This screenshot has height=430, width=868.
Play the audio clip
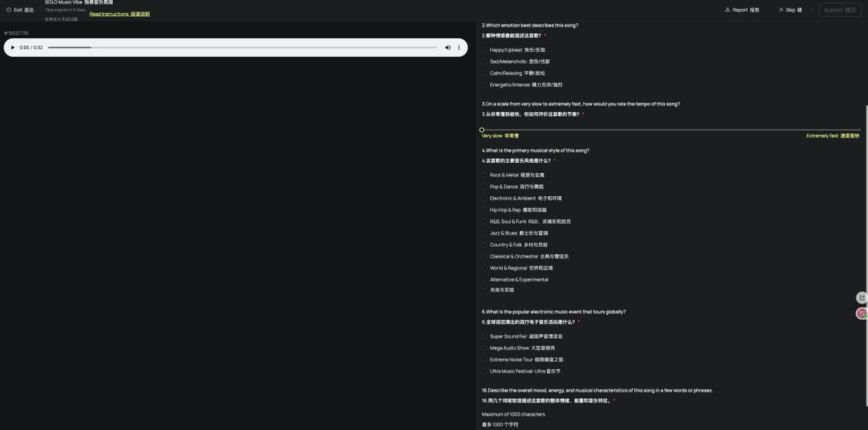(x=13, y=48)
